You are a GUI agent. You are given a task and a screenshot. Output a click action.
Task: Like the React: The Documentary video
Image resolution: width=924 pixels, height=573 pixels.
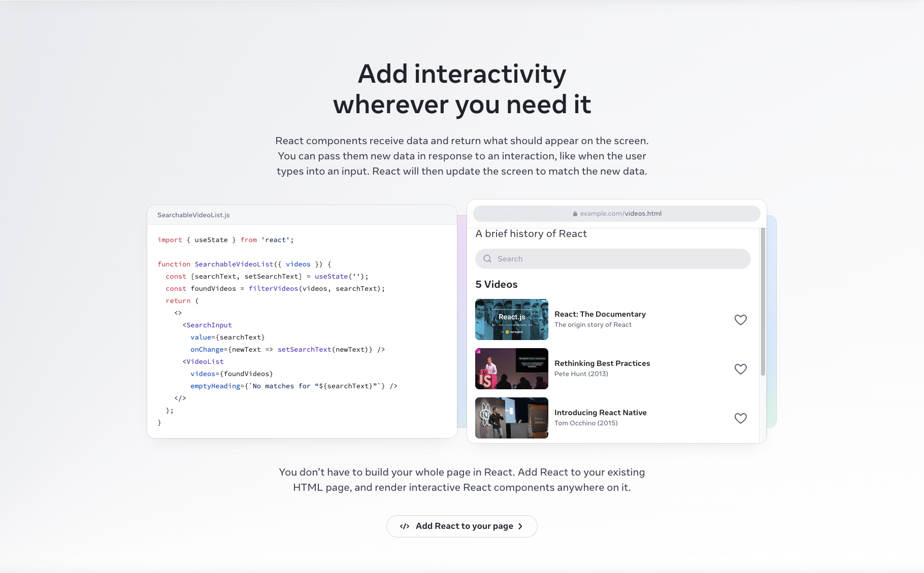pyautogui.click(x=741, y=320)
